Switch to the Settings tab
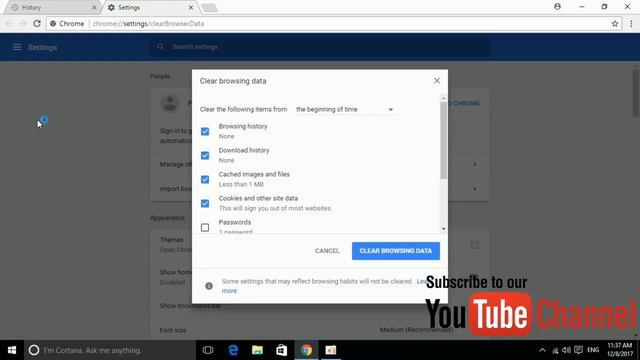This screenshot has height=360, width=640. click(x=150, y=7)
